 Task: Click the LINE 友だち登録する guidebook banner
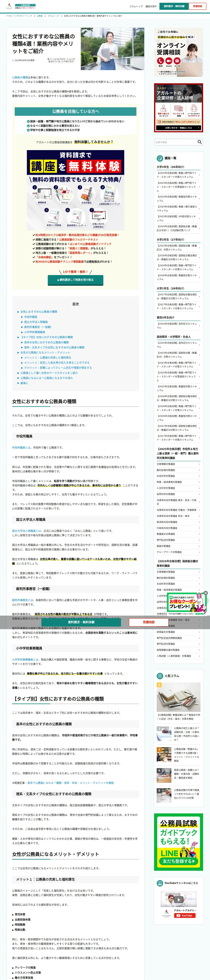tap(178, 842)
